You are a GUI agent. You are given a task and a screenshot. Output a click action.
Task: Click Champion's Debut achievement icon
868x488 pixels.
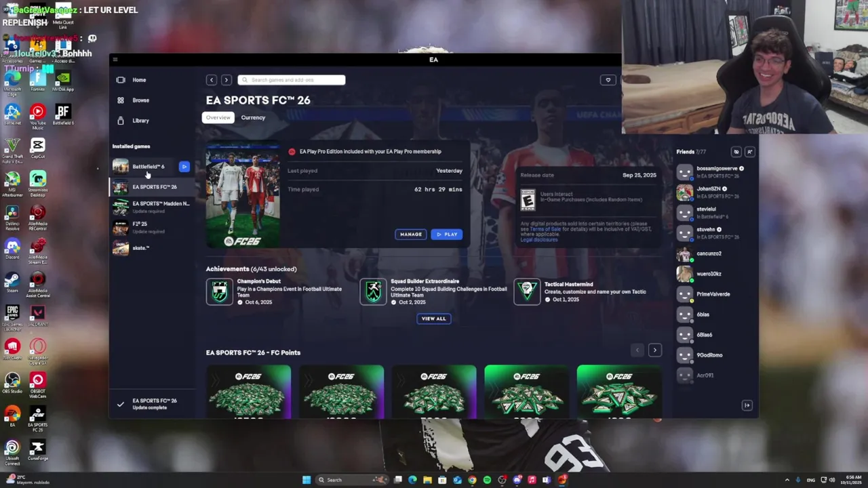(x=219, y=292)
